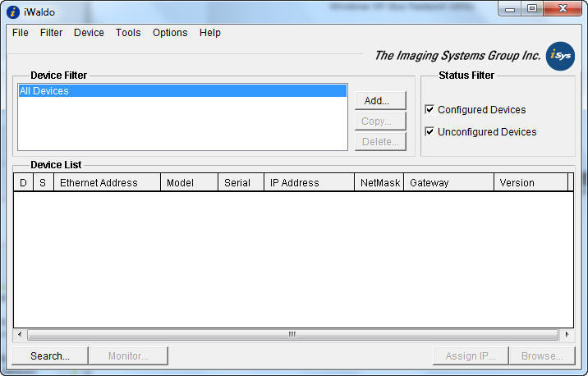The width and height of the screenshot is (588, 376).
Task: Minimize the iWaldo window
Action: (510, 9)
